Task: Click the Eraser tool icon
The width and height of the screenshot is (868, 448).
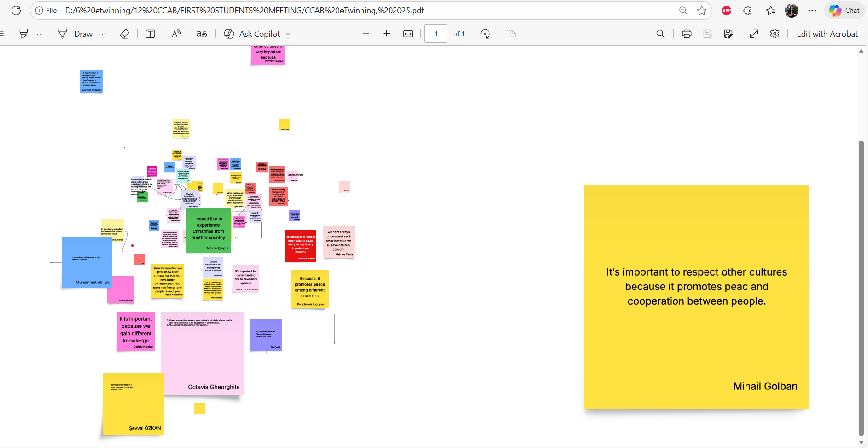Action: point(124,34)
